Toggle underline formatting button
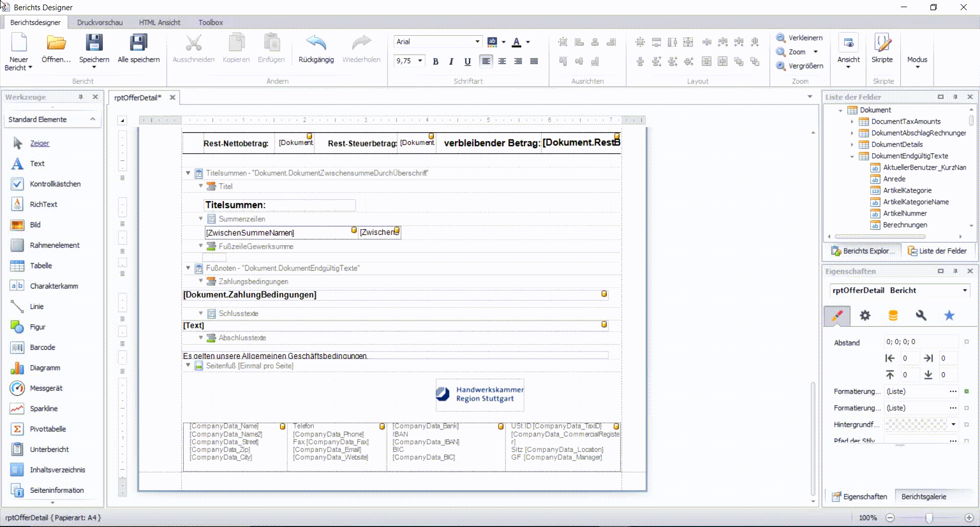Viewport: 980px width, 527px height. coord(467,61)
